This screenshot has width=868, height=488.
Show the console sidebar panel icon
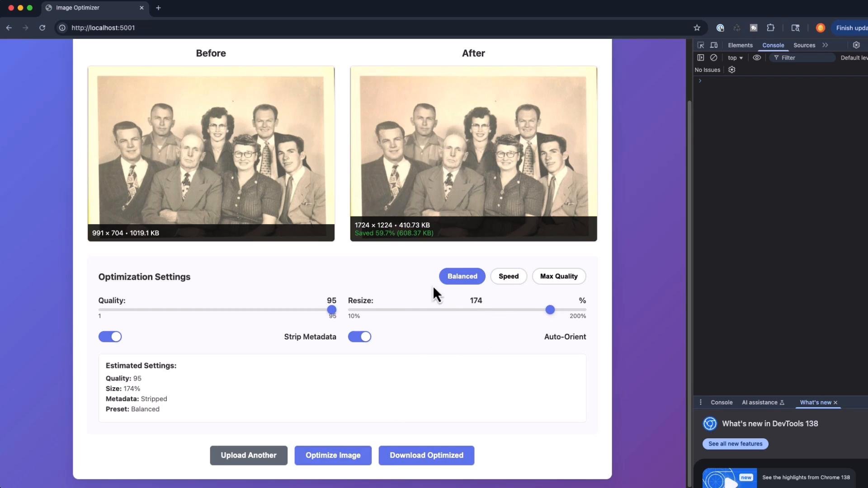tap(701, 58)
